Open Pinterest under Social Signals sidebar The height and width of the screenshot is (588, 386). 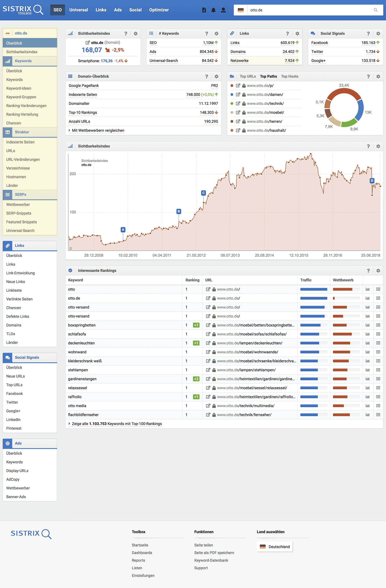click(x=14, y=428)
